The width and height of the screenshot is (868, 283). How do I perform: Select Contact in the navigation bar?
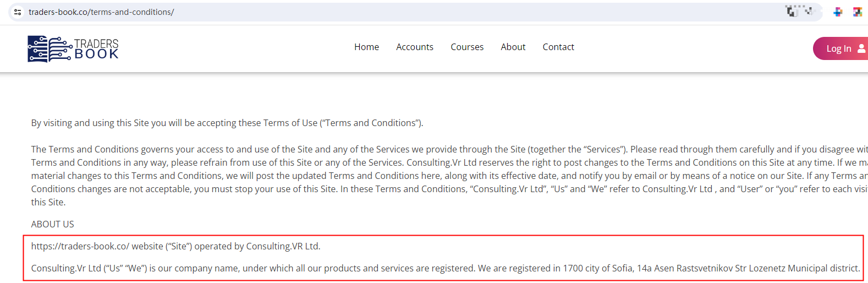point(558,47)
